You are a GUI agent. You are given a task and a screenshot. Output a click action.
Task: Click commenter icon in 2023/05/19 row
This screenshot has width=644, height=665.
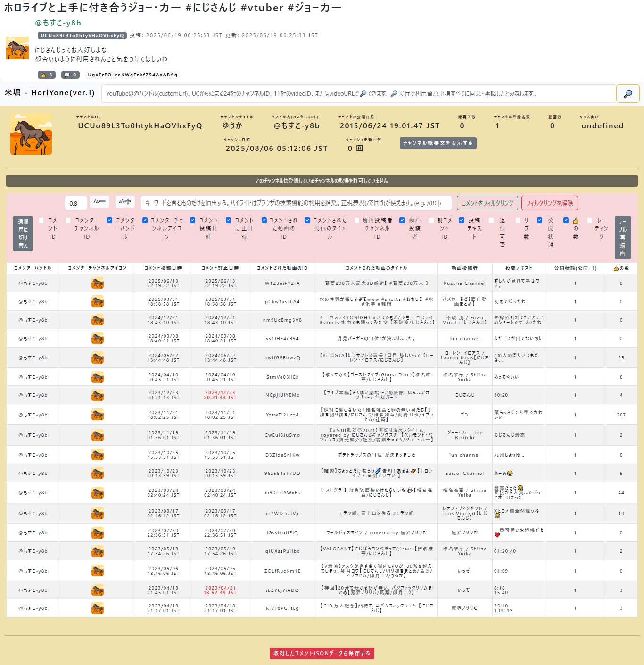[x=98, y=551]
